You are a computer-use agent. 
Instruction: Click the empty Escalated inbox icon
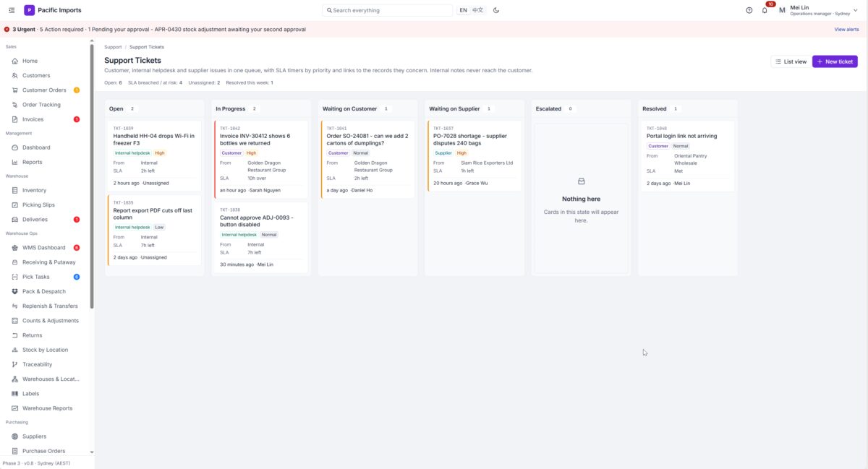point(581,181)
